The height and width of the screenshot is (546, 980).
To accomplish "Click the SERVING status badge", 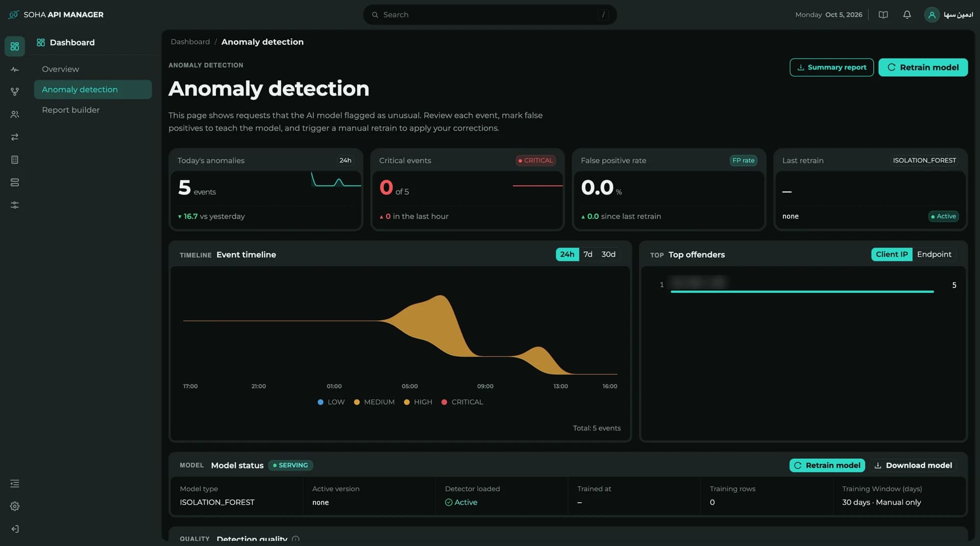I will click(x=290, y=465).
